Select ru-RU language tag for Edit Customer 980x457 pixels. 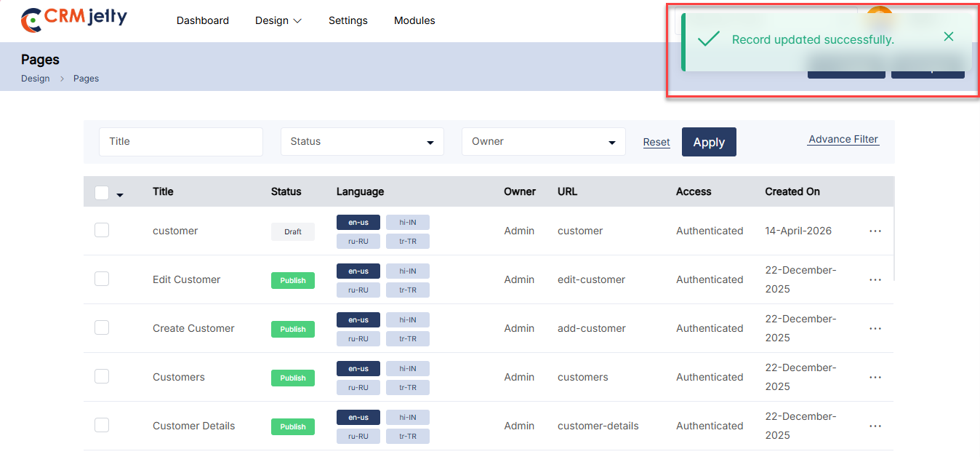coord(358,290)
